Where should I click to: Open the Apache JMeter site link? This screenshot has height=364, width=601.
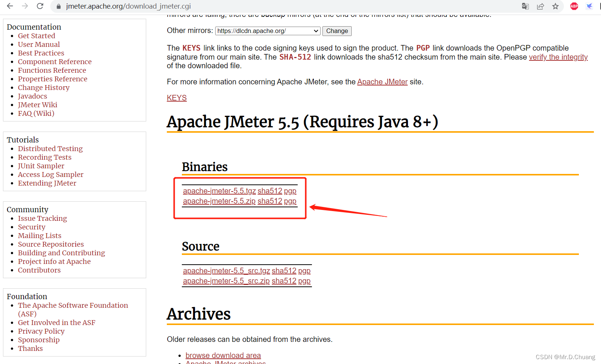[382, 82]
